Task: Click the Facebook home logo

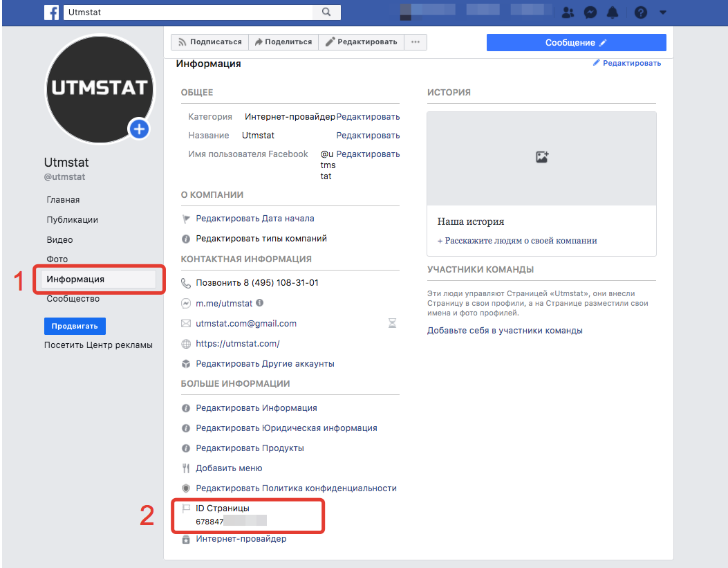Action: (52, 12)
